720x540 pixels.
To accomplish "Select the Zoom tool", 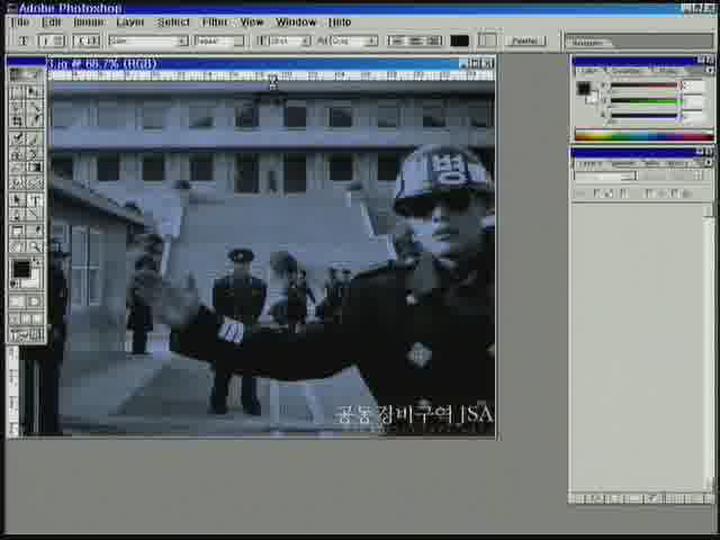I will pyautogui.click(x=34, y=247).
